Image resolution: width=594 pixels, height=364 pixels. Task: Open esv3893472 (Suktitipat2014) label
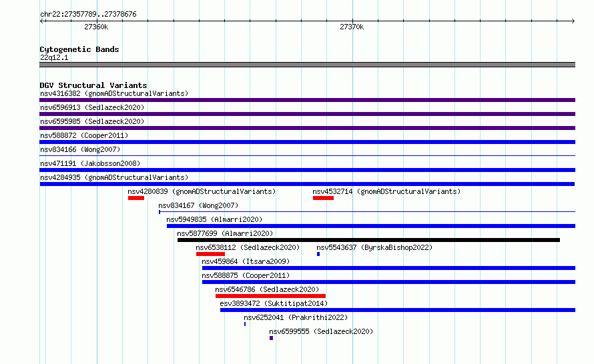(274, 303)
